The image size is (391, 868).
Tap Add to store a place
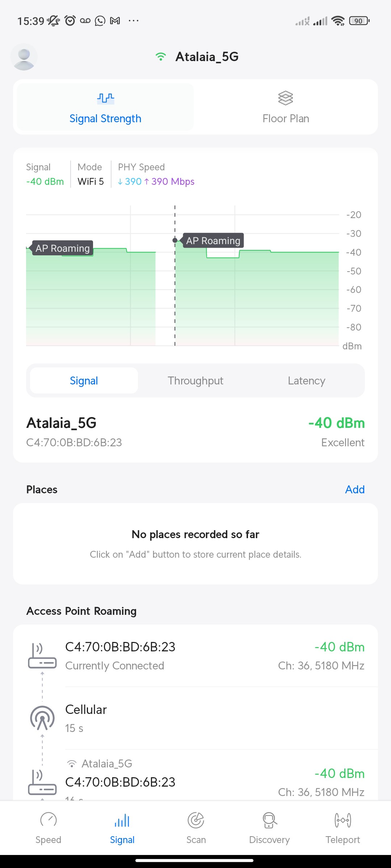click(x=354, y=489)
